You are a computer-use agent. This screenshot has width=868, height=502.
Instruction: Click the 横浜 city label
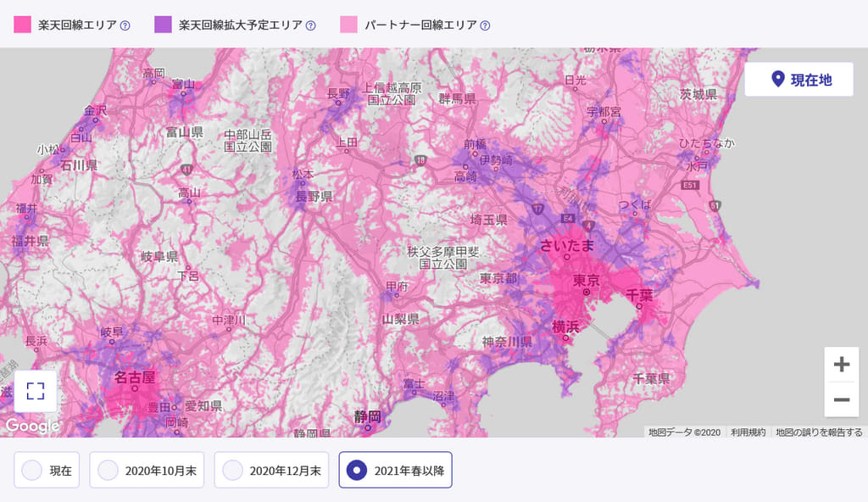tap(565, 327)
